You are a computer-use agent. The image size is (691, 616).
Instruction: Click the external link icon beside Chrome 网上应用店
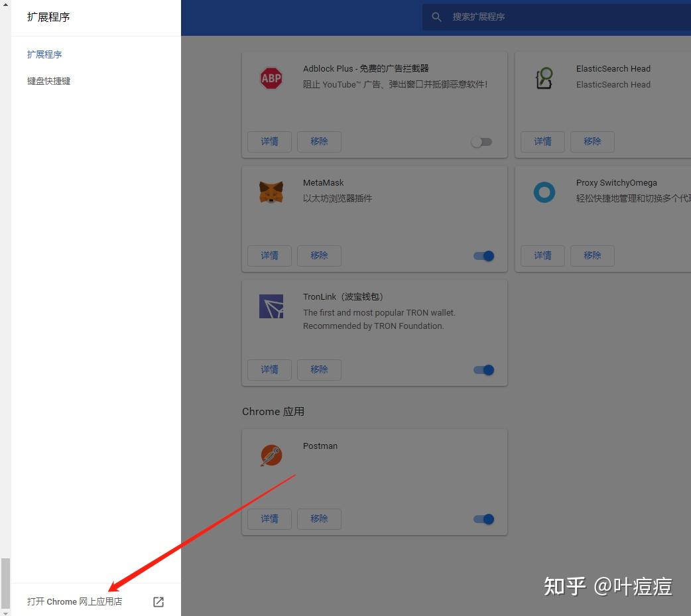(158, 602)
